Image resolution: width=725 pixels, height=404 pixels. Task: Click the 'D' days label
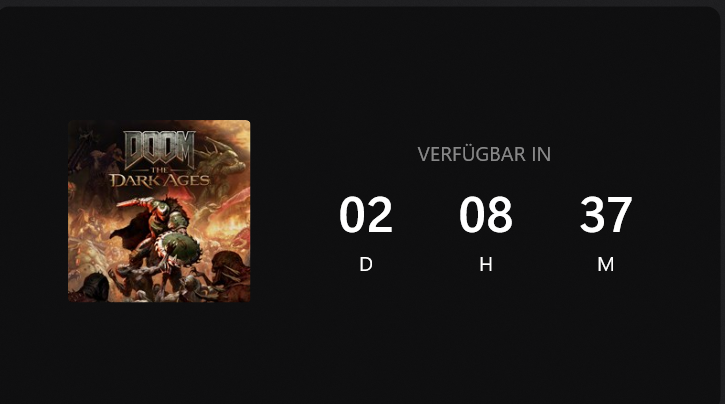tap(366, 264)
